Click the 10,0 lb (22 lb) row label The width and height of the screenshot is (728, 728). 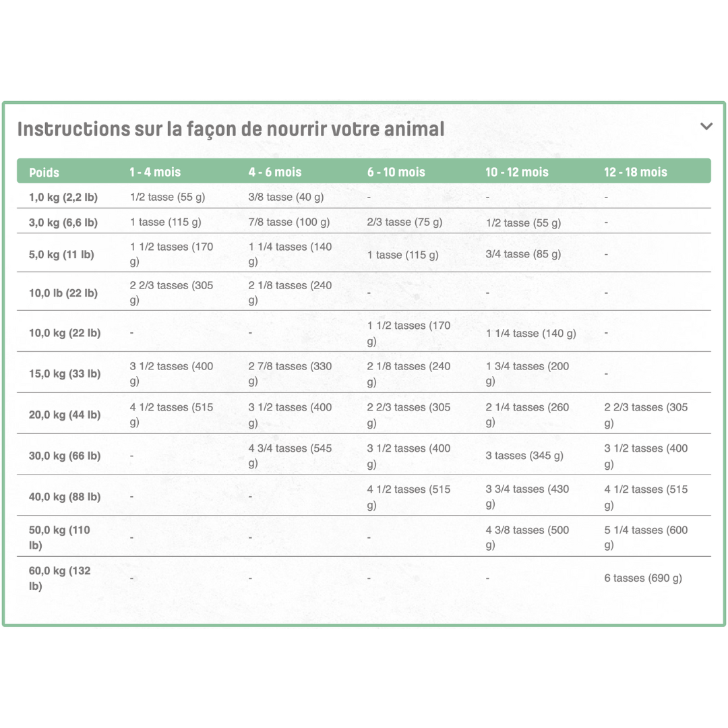(63, 293)
